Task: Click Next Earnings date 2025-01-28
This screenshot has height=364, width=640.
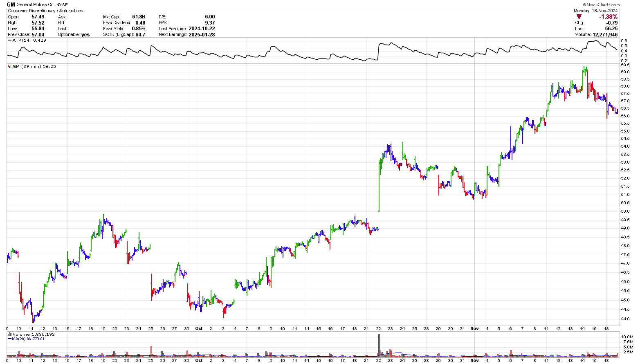Action: [202, 35]
